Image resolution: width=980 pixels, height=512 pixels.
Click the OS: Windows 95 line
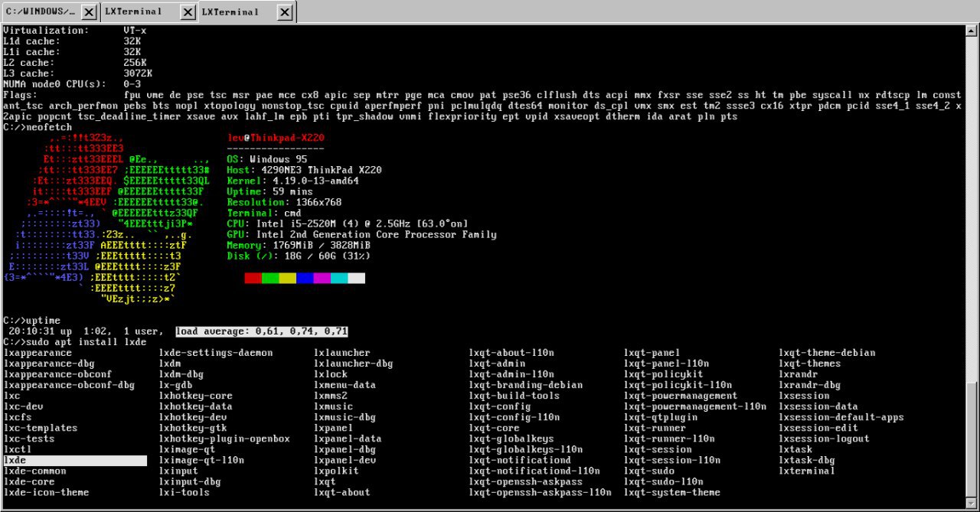coord(267,159)
